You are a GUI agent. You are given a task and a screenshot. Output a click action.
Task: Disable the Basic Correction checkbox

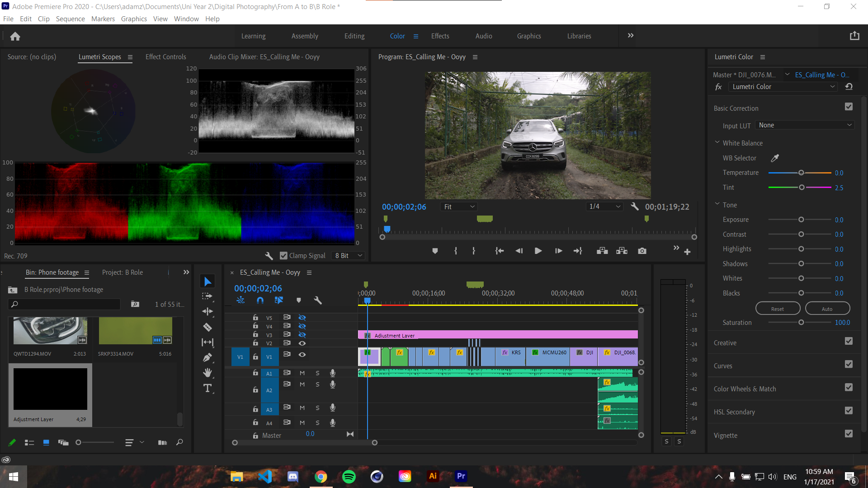(x=849, y=107)
